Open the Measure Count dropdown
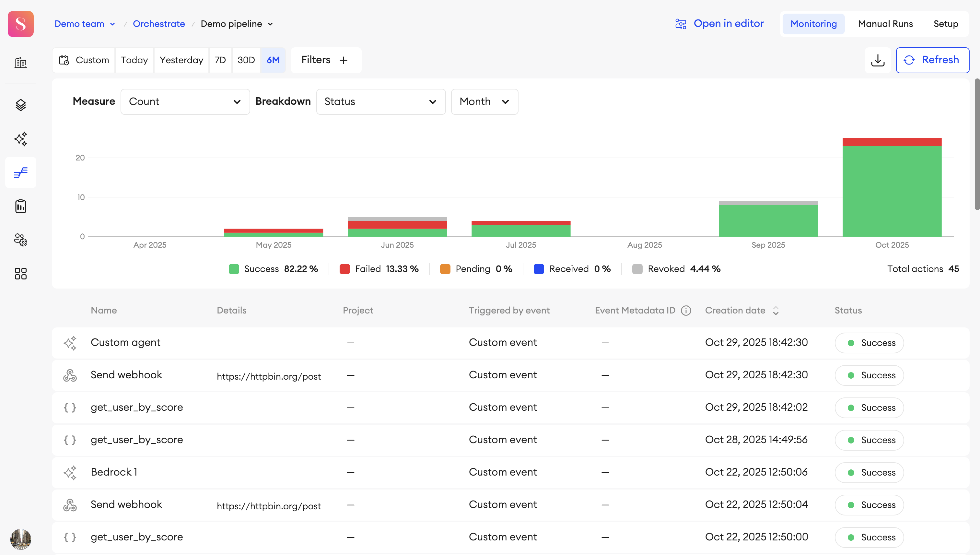Image resolution: width=980 pixels, height=555 pixels. [185, 102]
